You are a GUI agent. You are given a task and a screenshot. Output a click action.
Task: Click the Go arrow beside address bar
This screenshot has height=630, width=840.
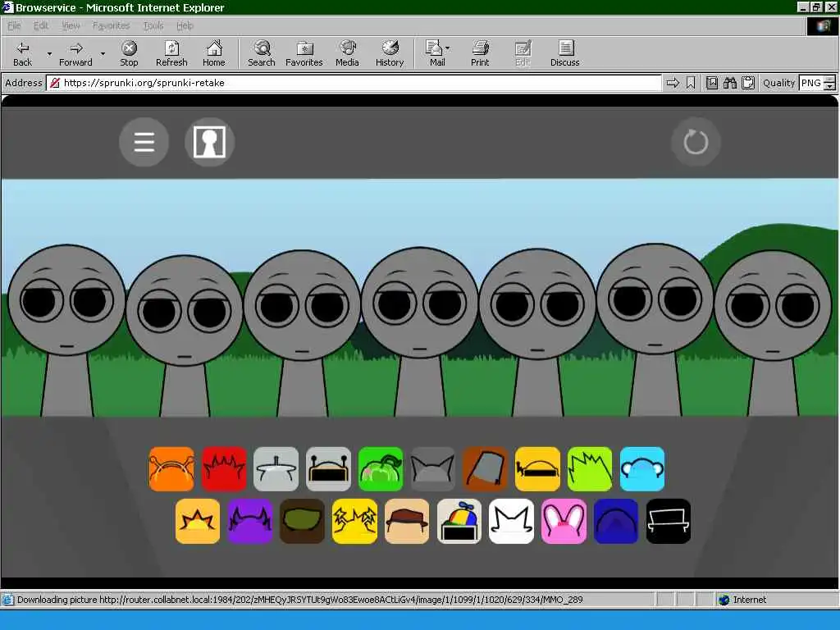click(x=673, y=83)
